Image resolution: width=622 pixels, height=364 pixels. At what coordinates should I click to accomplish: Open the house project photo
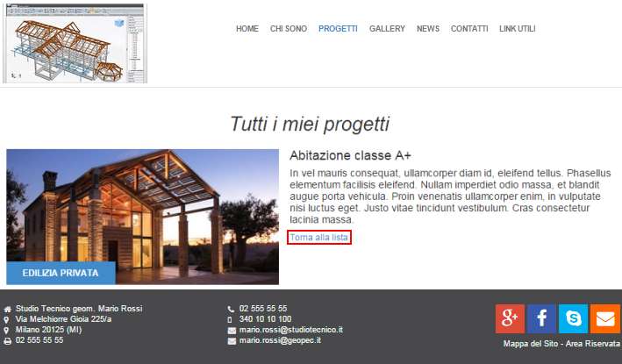[x=142, y=206]
